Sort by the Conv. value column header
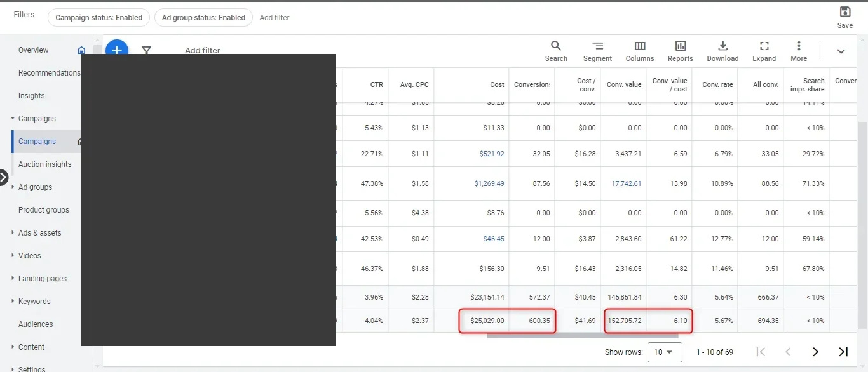Screen dimensions: 868x372 [x=624, y=84]
